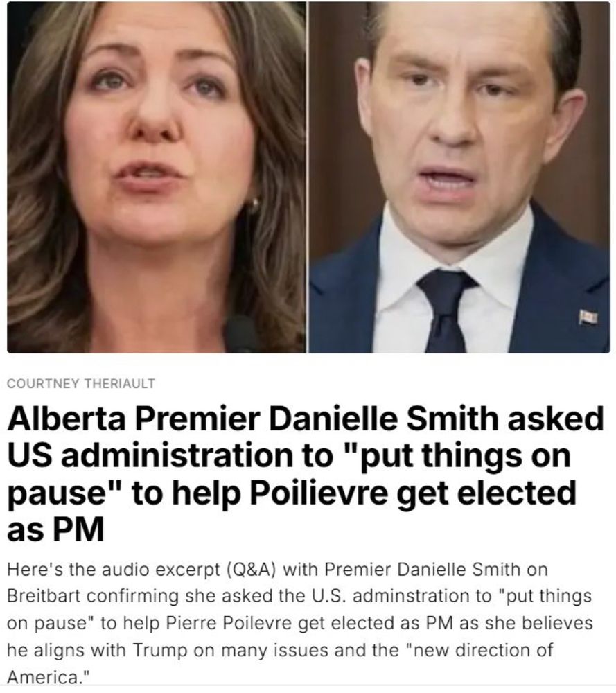
Task: Click "as PM" ending the headline
Action: pyautogui.click(x=55, y=529)
